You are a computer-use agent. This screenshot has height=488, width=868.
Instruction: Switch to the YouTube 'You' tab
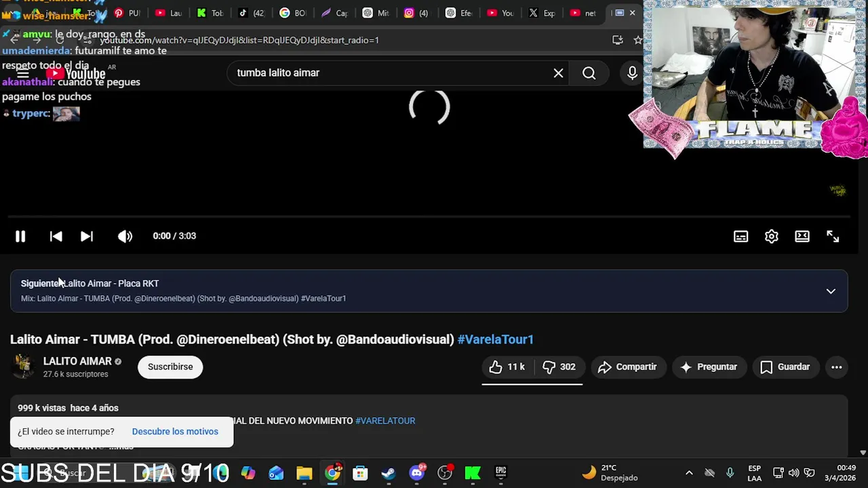500,13
